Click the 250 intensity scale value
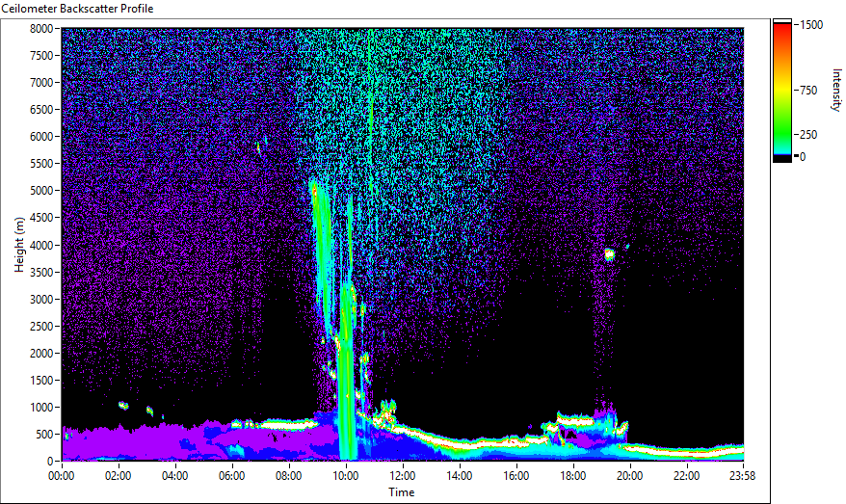 pos(808,134)
